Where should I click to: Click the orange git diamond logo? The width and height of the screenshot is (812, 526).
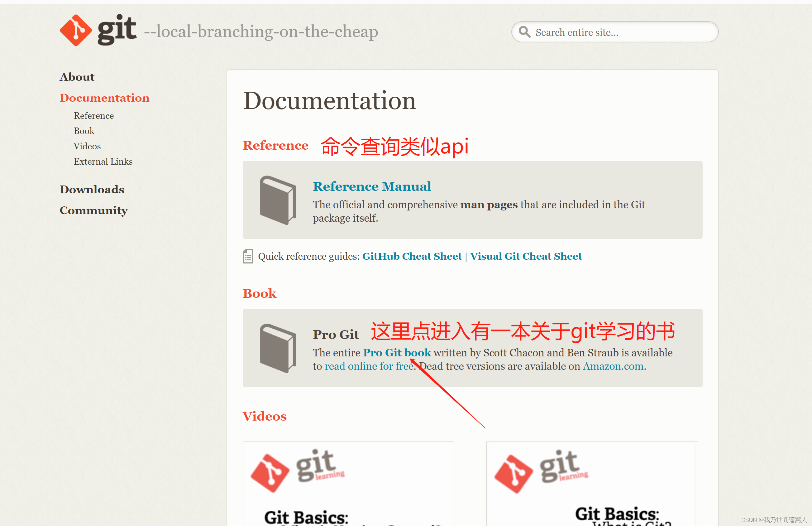pos(76,30)
